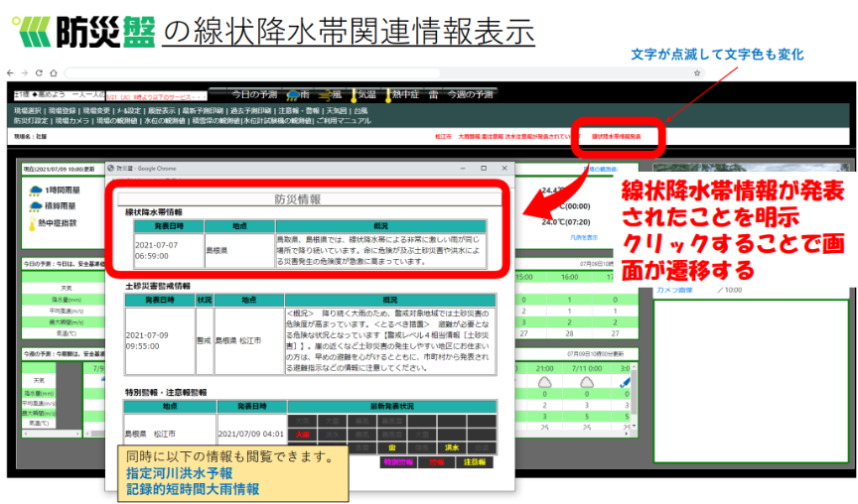Click the red 警報 legend swatch
This screenshot has height=504, width=858.
(x=436, y=462)
